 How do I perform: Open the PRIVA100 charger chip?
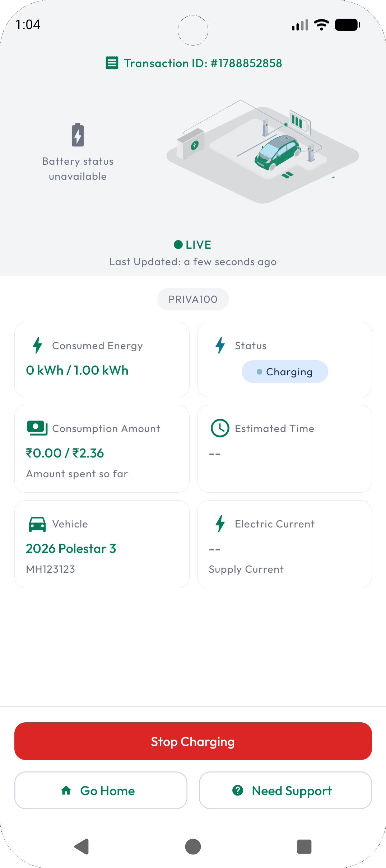(x=193, y=299)
